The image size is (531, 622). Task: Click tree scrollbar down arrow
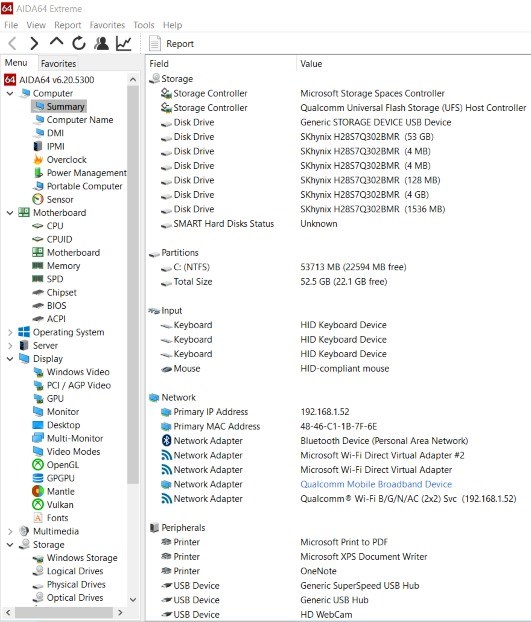point(133,600)
